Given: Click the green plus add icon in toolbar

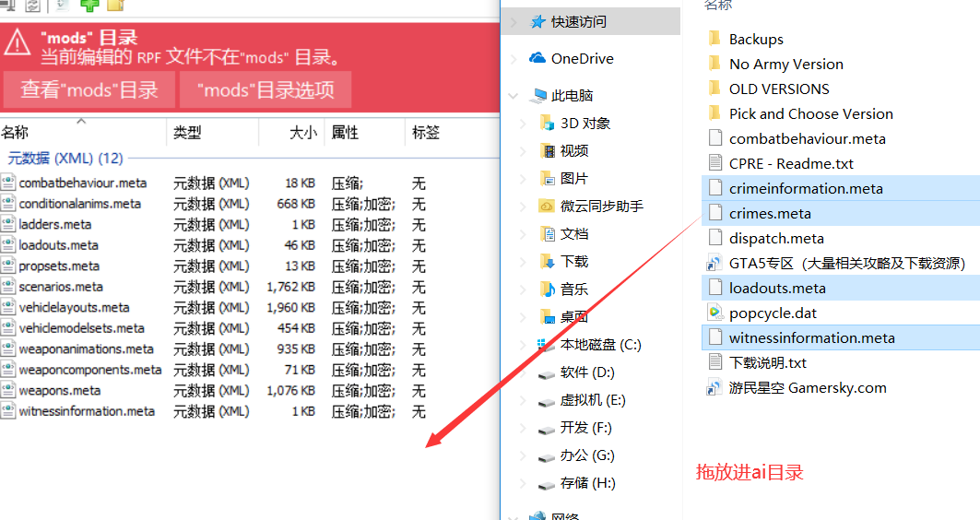Looking at the screenshot, I should pos(89,5).
